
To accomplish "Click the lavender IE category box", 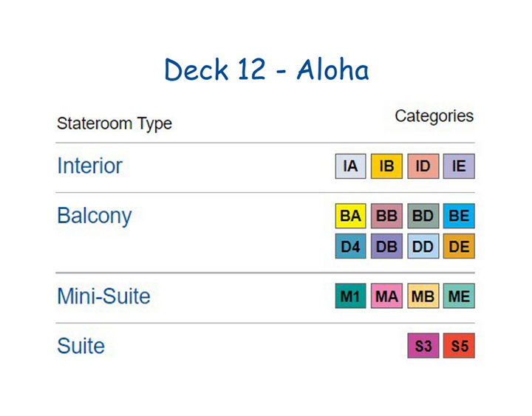I will 459,166.
